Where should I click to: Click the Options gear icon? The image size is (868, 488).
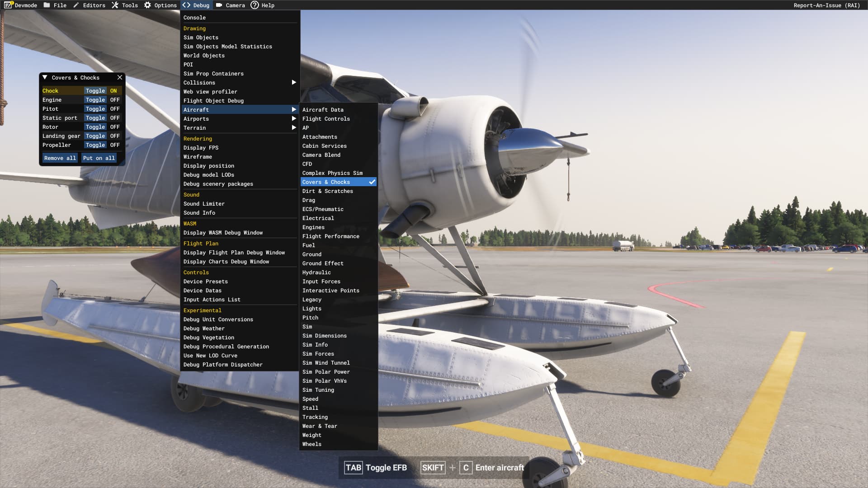pos(148,5)
